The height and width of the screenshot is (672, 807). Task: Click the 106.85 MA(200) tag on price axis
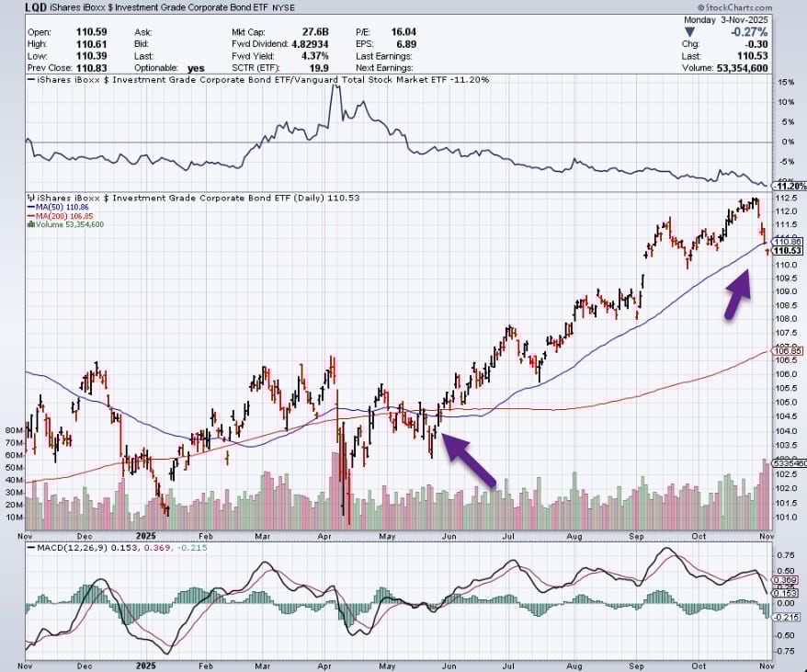[788, 351]
